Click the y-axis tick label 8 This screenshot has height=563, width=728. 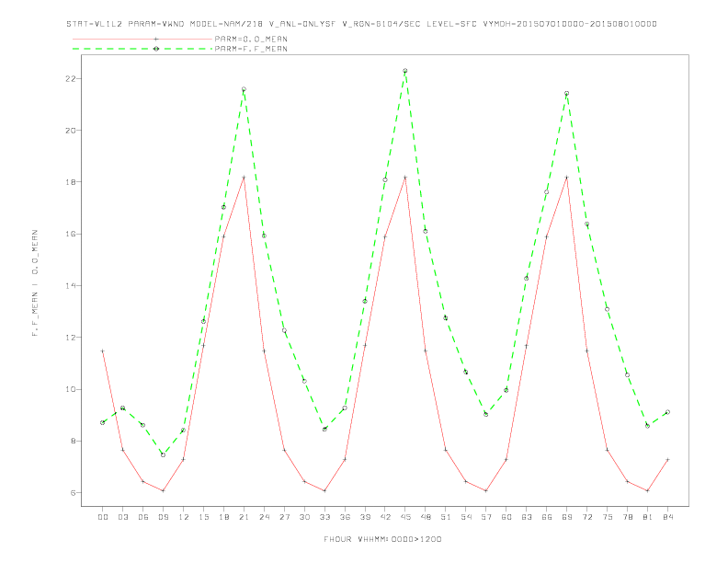74,442
